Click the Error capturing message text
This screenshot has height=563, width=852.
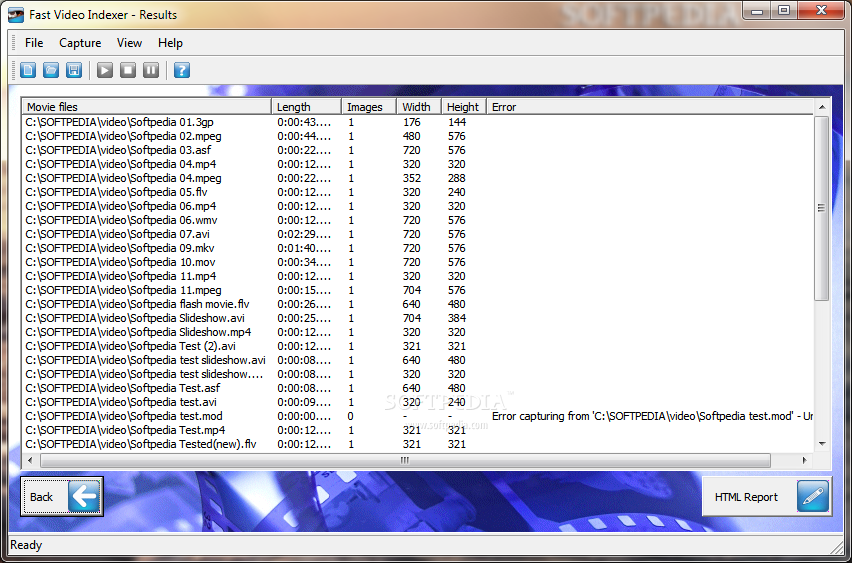tap(652, 416)
